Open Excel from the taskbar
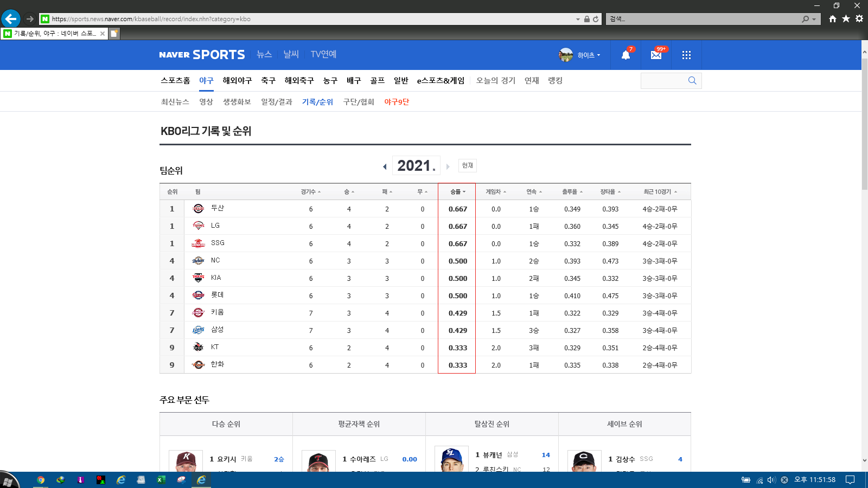The height and width of the screenshot is (488, 868). click(x=161, y=480)
